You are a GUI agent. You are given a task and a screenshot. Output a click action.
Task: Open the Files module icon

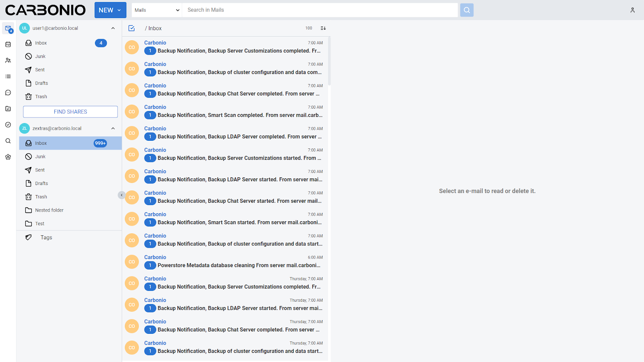8,109
